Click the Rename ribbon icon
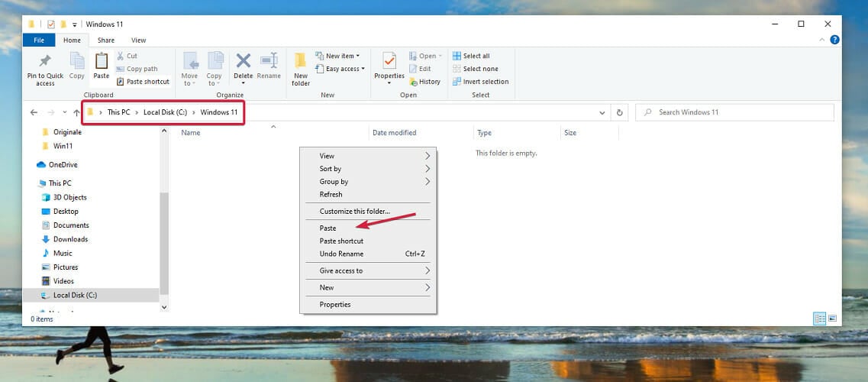 pyautogui.click(x=269, y=60)
